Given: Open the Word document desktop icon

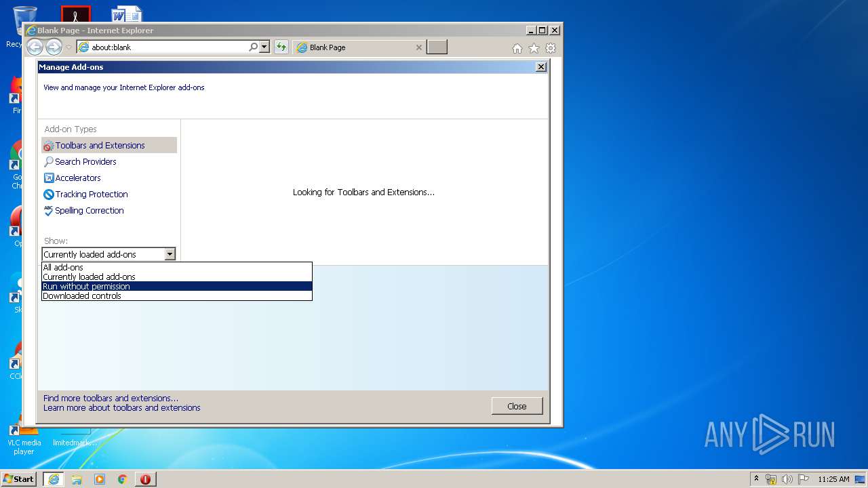Looking at the screenshot, I should (127, 14).
